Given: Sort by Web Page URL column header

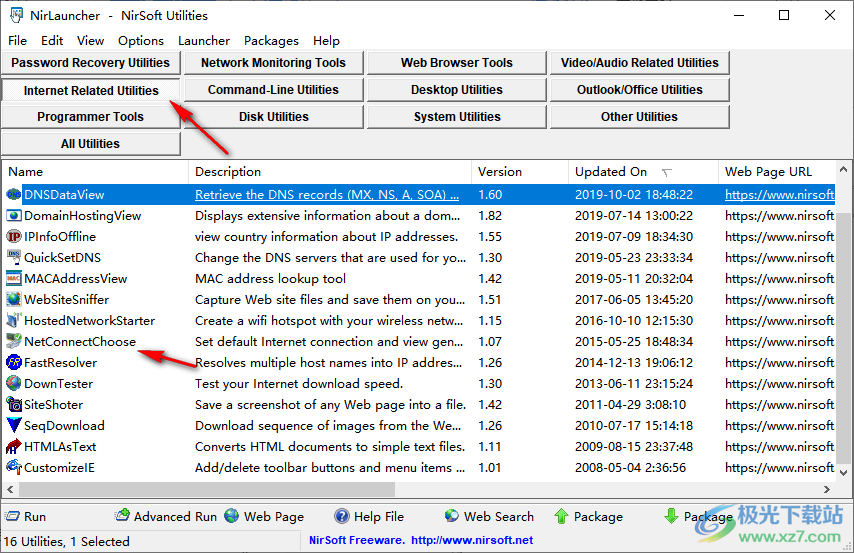Looking at the screenshot, I should tap(777, 172).
